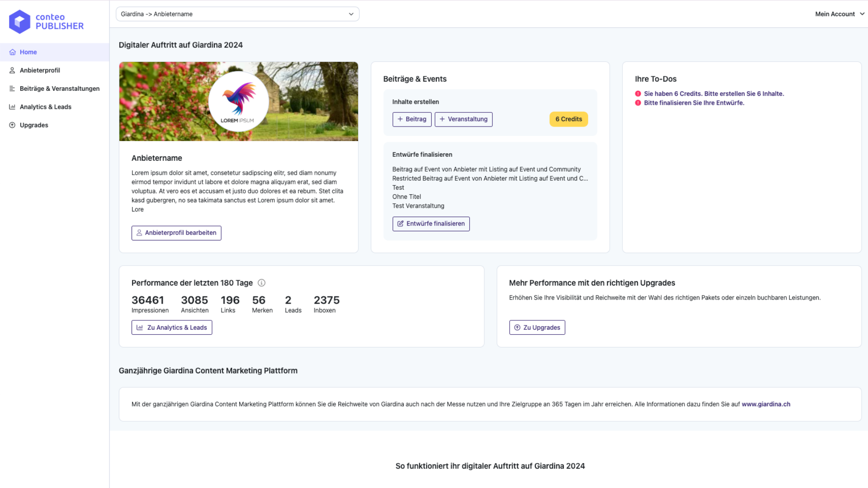Click the Upgrades arrow-circle icon in sidebar
Viewport: 868px width, 488px height.
(12, 125)
